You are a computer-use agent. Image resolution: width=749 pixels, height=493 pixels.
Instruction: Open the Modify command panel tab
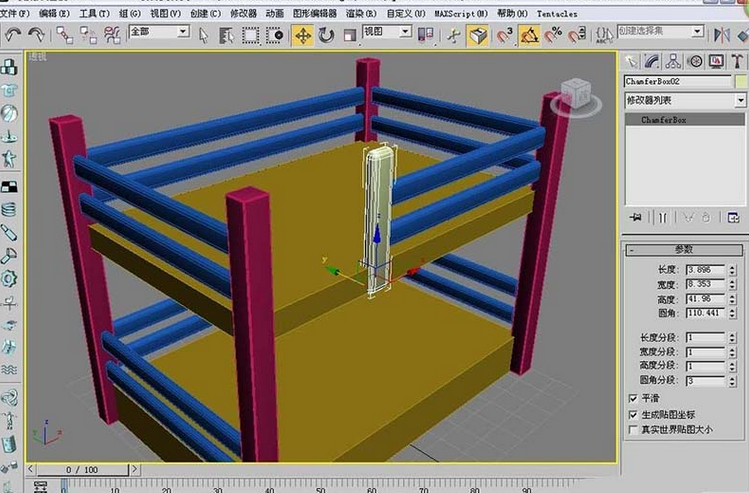[653, 61]
